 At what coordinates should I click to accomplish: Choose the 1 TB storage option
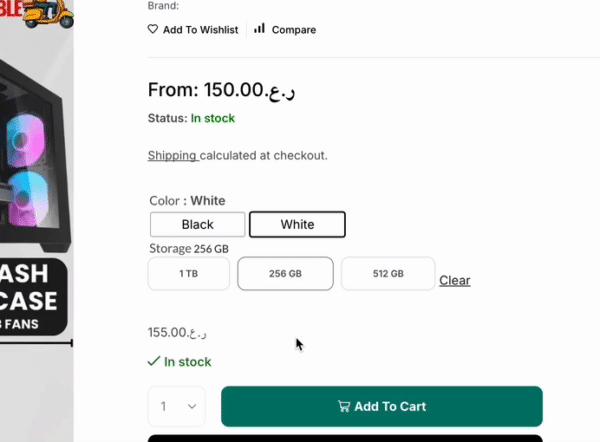coord(189,274)
